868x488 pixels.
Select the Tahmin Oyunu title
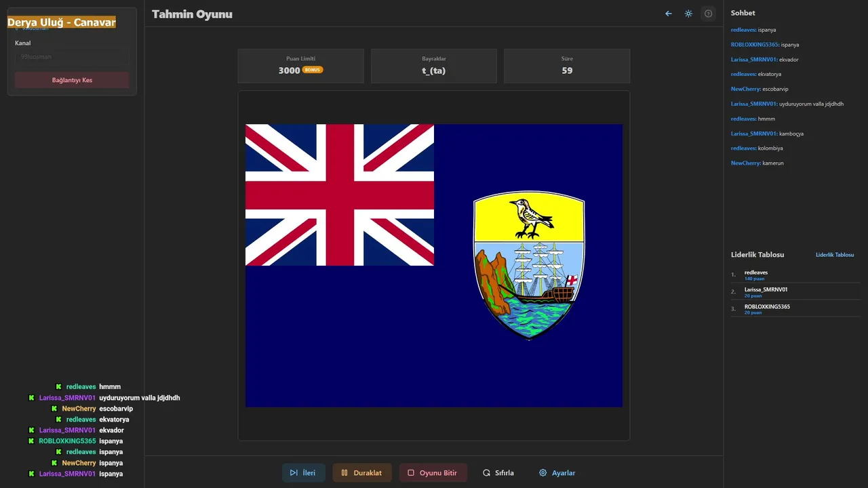coord(192,14)
